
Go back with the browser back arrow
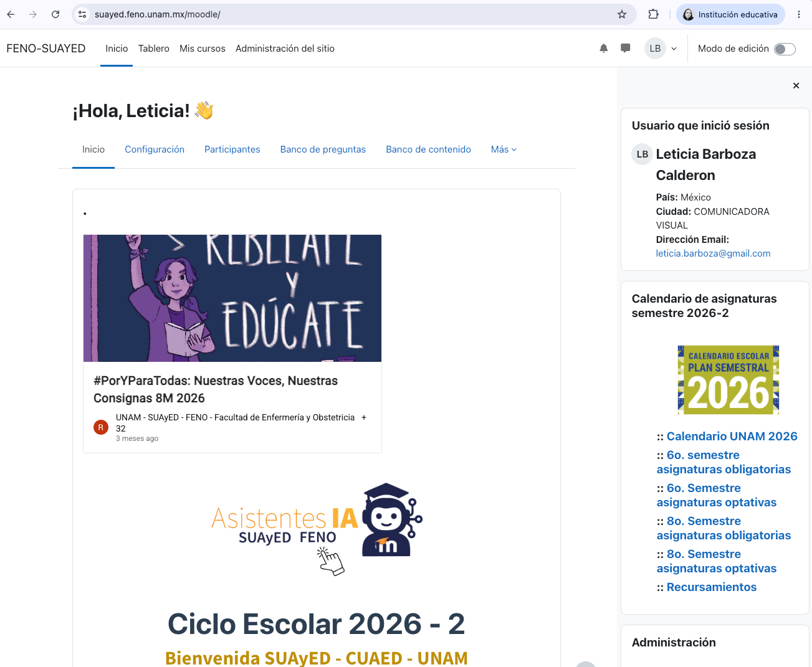pyautogui.click(x=11, y=14)
